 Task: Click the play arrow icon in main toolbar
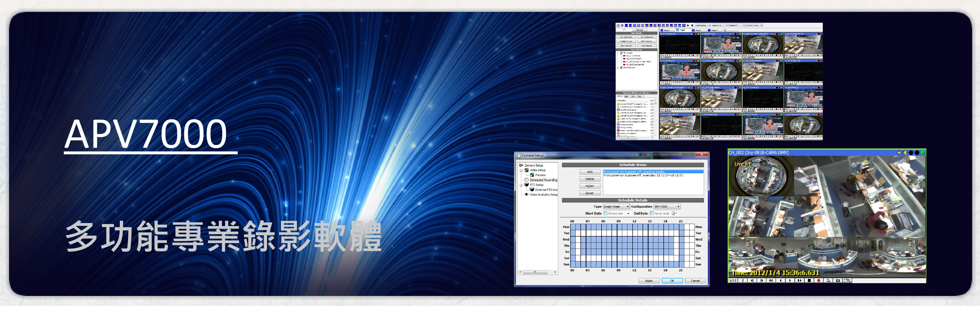[x=688, y=25]
